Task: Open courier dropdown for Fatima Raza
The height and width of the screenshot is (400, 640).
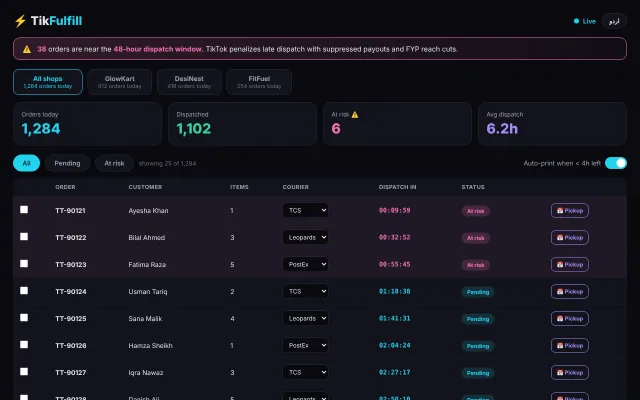Action: tap(305, 264)
